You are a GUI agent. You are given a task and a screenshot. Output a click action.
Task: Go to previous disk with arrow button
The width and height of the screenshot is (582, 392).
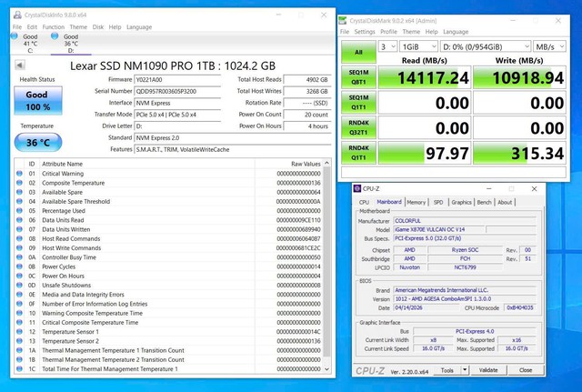[20, 65]
